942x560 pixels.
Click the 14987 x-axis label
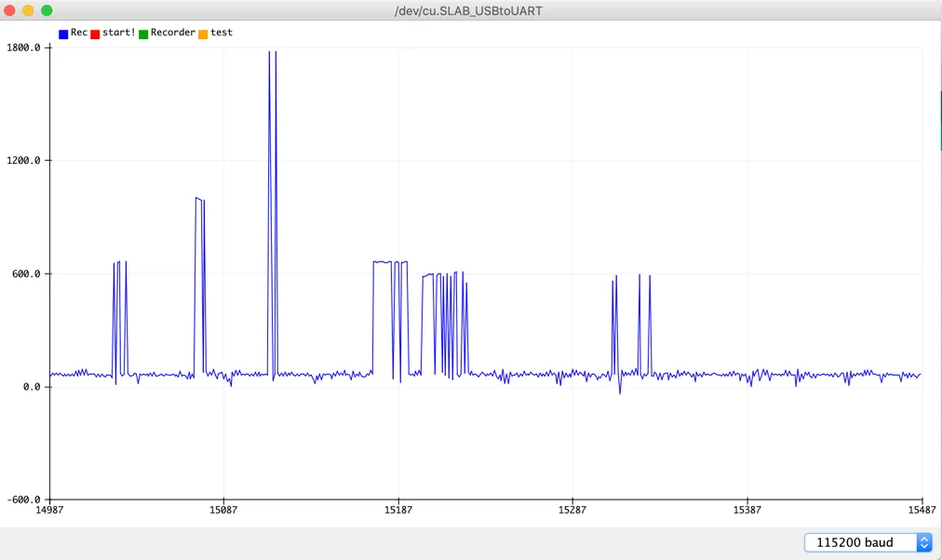tap(49, 510)
